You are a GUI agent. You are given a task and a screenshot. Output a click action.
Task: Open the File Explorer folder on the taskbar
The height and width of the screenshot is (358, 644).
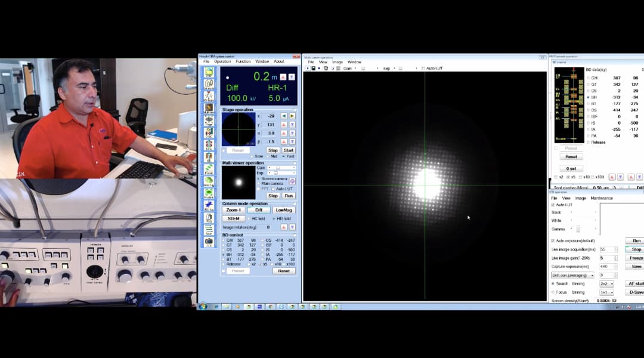[x=227, y=307]
